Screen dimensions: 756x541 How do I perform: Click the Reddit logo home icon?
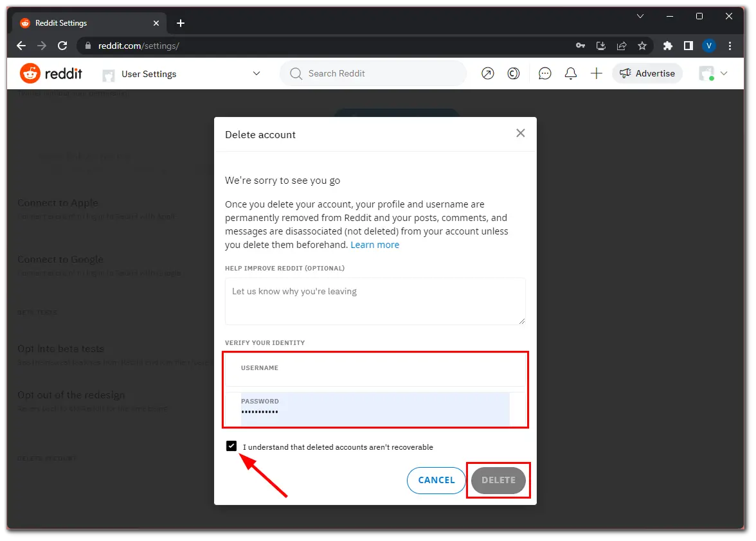pos(30,74)
